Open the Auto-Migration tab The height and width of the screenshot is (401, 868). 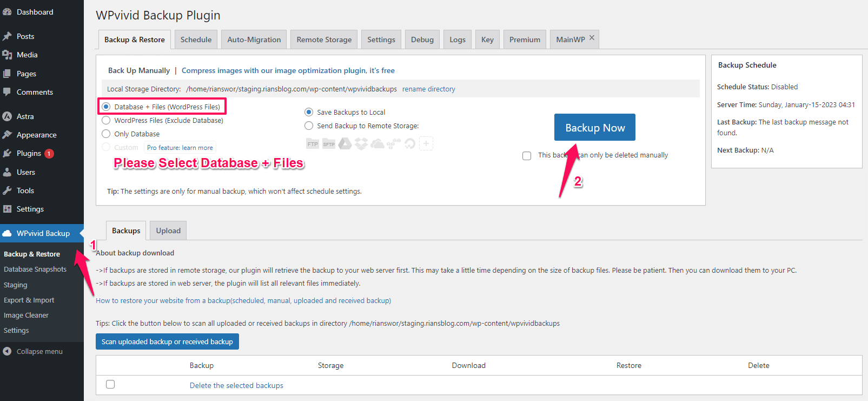254,40
